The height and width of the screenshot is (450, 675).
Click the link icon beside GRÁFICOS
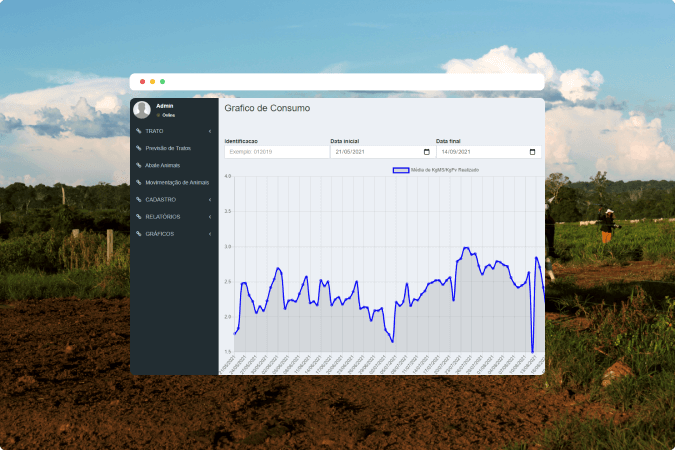click(139, 233)
